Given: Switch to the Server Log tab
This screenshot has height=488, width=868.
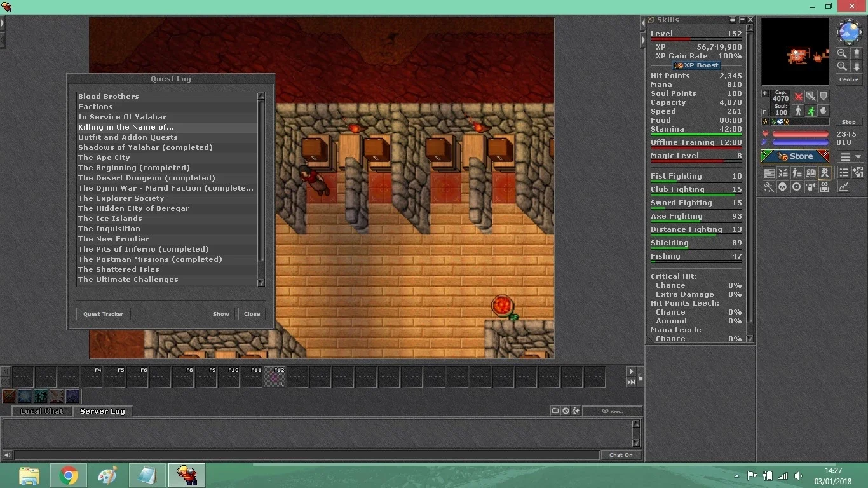Looking at the screenshot, I should (x=102, y=411).
